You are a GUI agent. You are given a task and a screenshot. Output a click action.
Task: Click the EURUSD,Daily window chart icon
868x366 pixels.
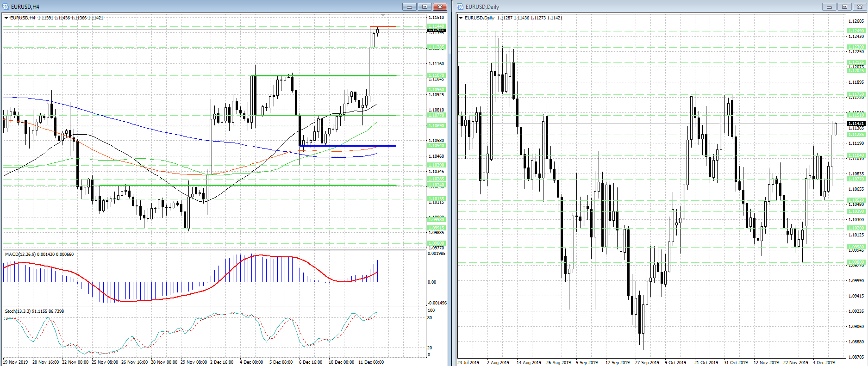tap(460, 6)
